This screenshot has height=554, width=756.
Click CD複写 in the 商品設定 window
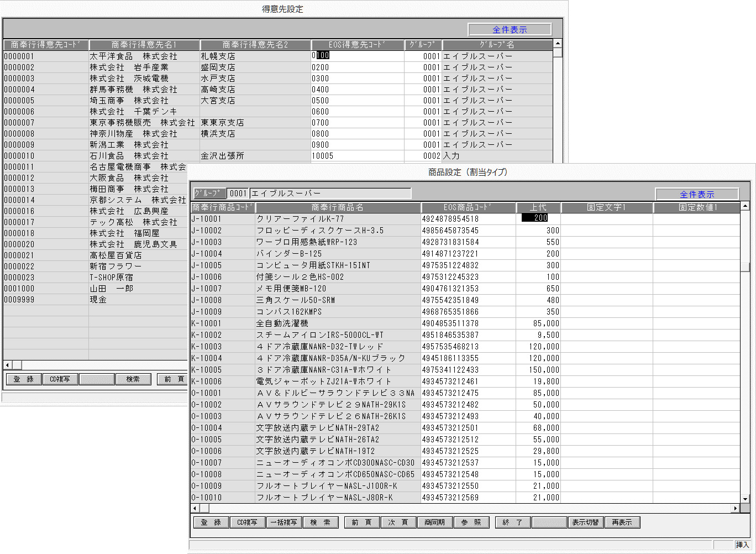(x=248, y=522)
